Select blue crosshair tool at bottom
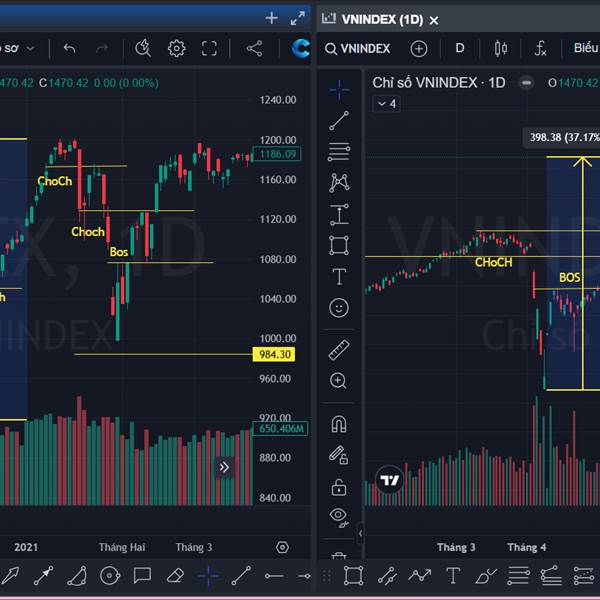 [209, 576]
